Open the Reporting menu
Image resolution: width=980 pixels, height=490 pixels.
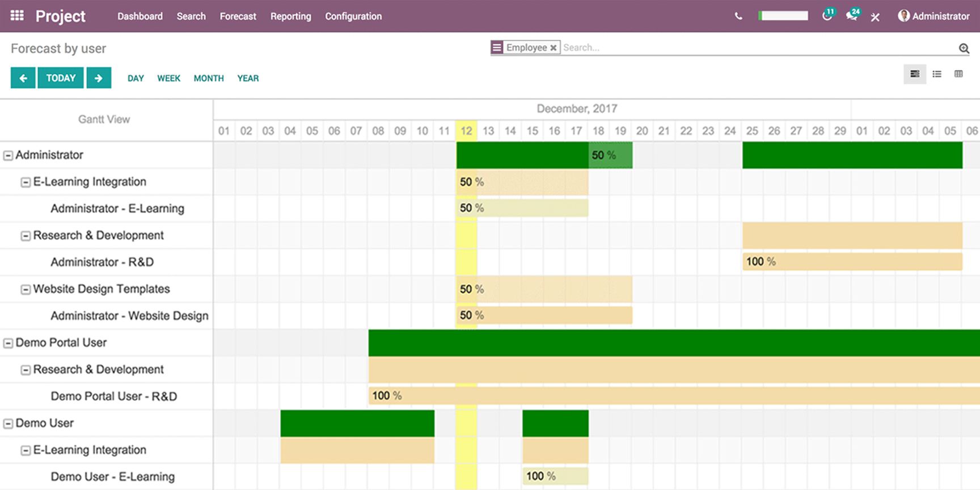tap(290, 16)
